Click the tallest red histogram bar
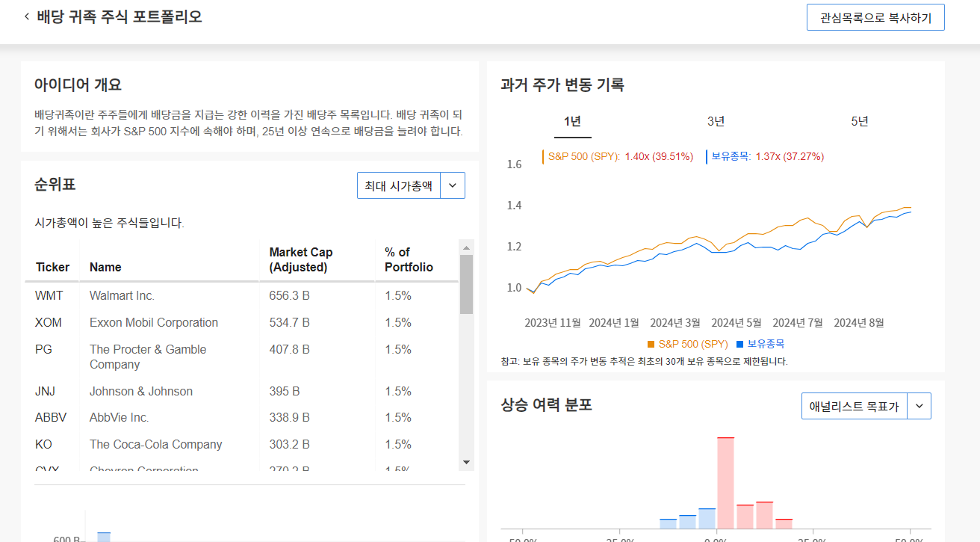Screen dimensions: 980x542 pyautogui.click(x=725, y=483)
